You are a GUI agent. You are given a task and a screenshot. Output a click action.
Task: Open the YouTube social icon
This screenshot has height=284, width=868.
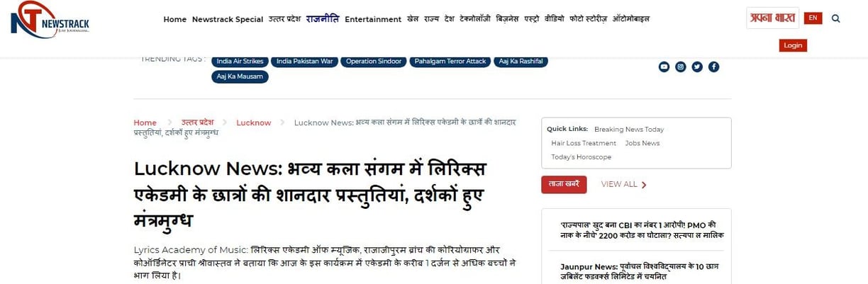[x=664, y=67]
